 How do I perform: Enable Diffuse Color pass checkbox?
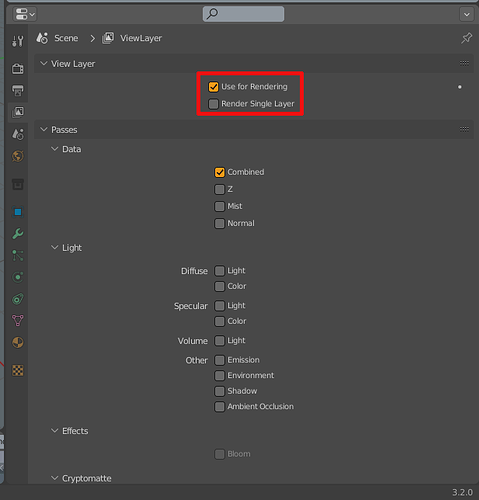[x=219, y=286]
